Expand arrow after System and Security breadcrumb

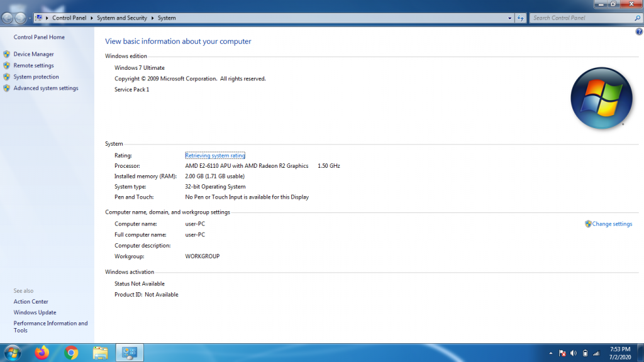point(152,18)
